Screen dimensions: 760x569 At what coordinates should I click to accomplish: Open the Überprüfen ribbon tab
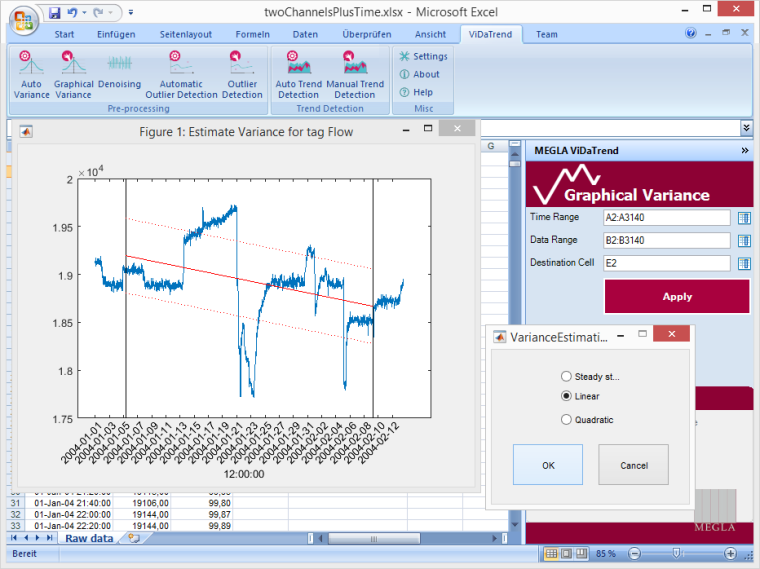coord(367,34)
